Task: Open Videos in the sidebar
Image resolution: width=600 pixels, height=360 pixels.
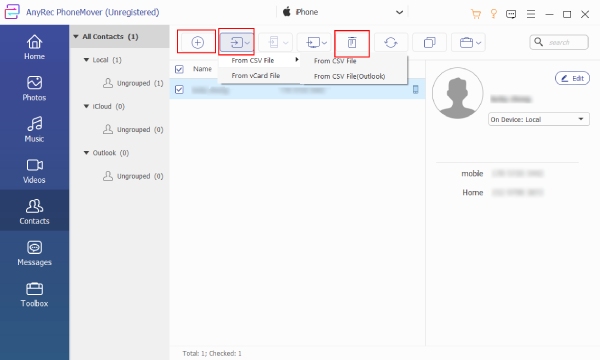Action: [x=34, y=171]
